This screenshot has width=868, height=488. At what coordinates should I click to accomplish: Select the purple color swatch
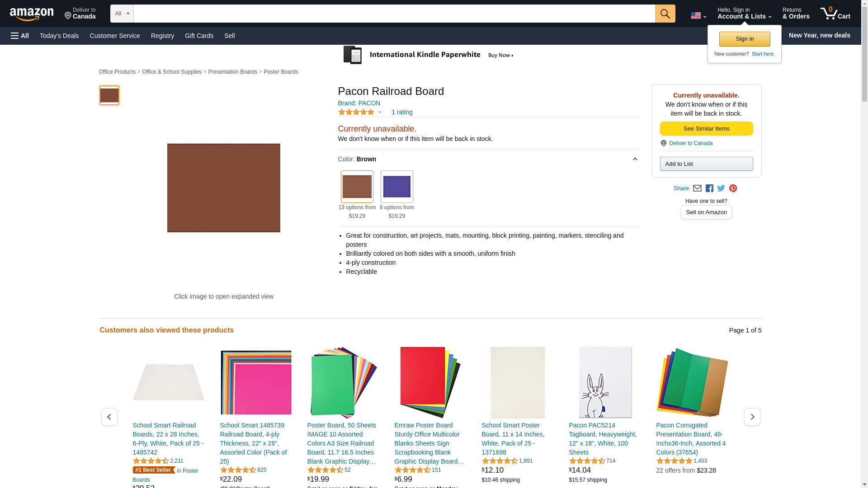point(396,187)
